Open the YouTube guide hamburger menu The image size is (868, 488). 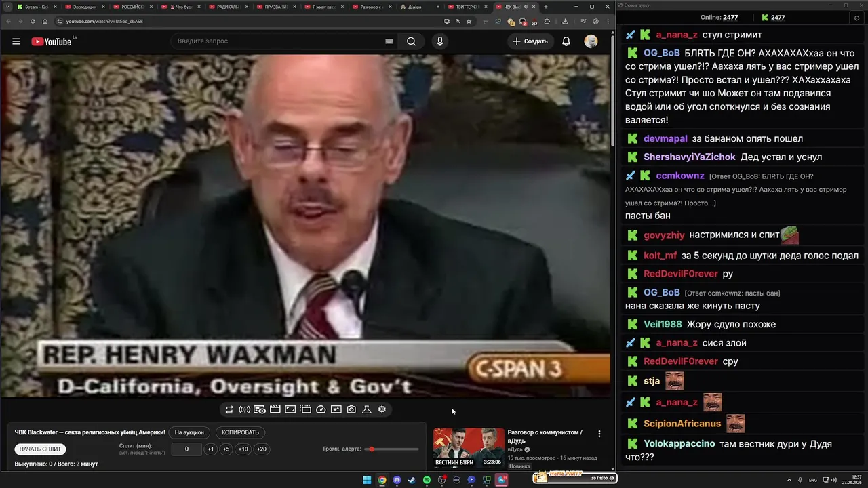[16, 41]
